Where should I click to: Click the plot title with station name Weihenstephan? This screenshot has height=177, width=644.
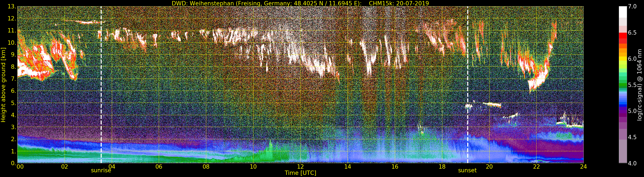pos(300,3)
